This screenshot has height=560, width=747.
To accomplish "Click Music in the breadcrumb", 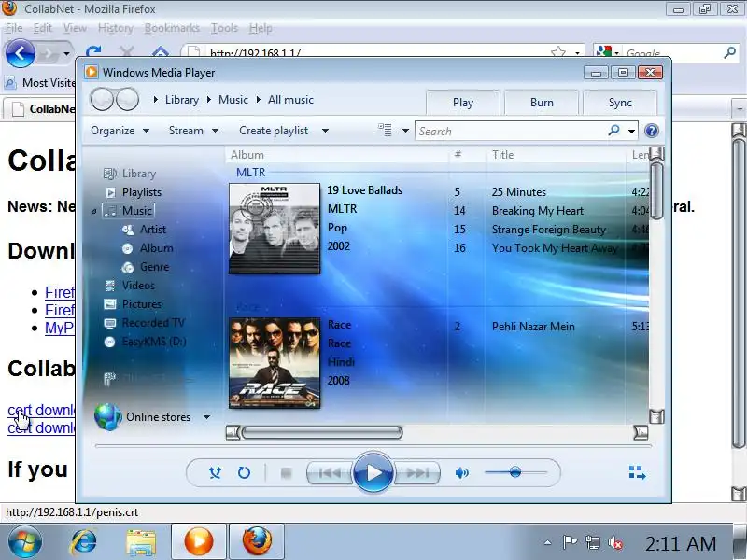I will coord(233,100).
